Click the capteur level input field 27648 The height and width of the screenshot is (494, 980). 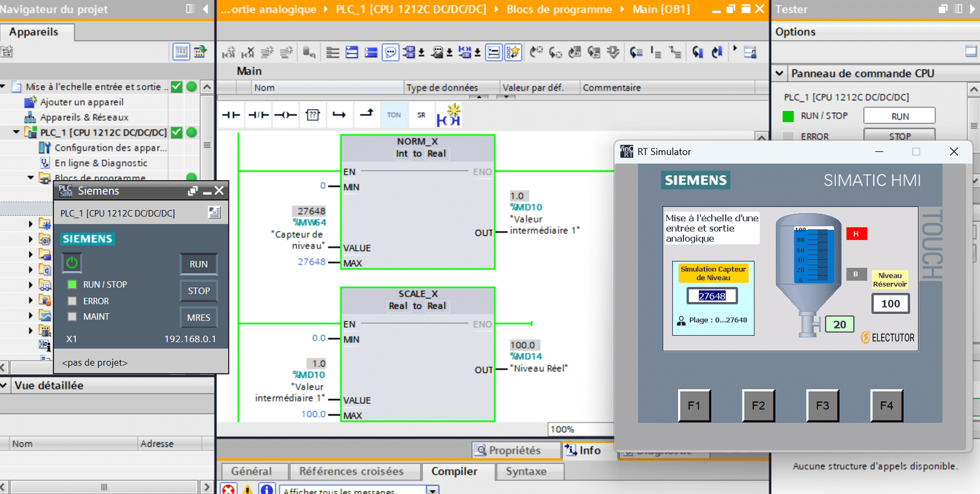click(712, 296)
